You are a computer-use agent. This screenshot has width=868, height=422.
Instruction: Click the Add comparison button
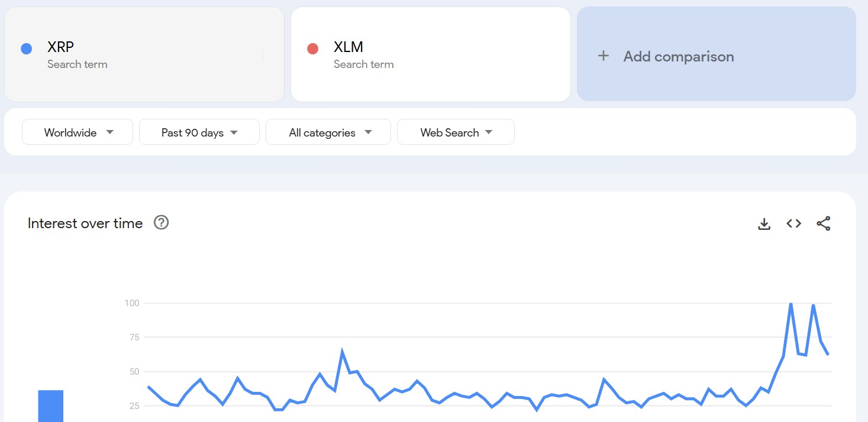(717, 54)
